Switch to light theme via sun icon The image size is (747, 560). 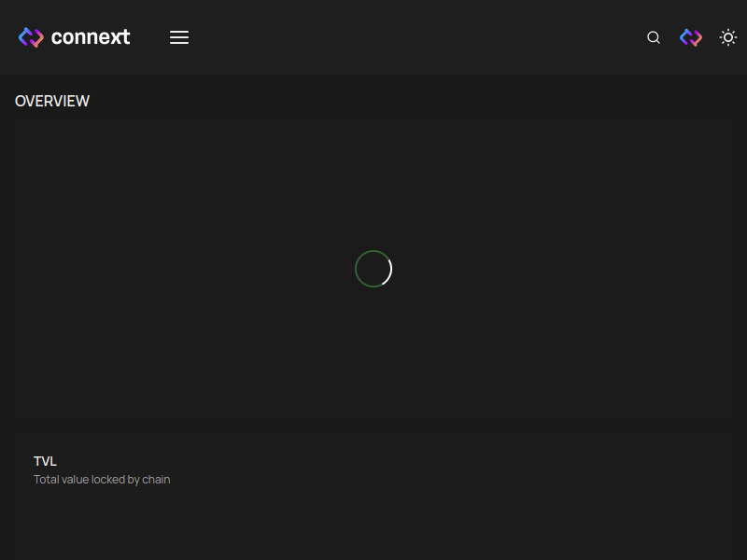(728, 37)
